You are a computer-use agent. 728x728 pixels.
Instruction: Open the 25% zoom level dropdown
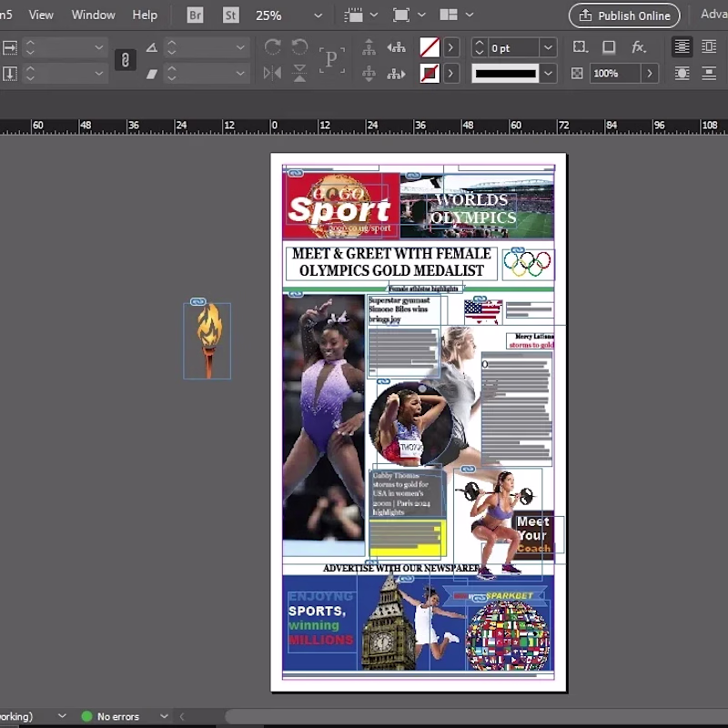[318, 15]
